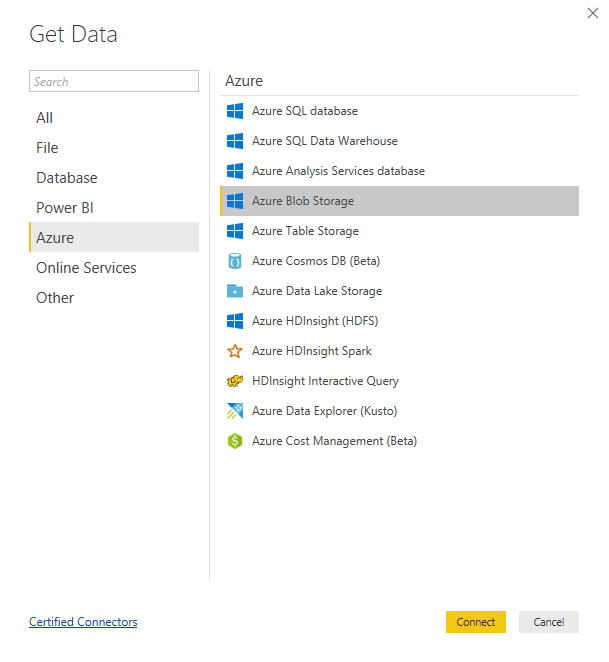Click the Azure Cost Management dollar icon
609x662 pixels.
click(x=235, y=441)
